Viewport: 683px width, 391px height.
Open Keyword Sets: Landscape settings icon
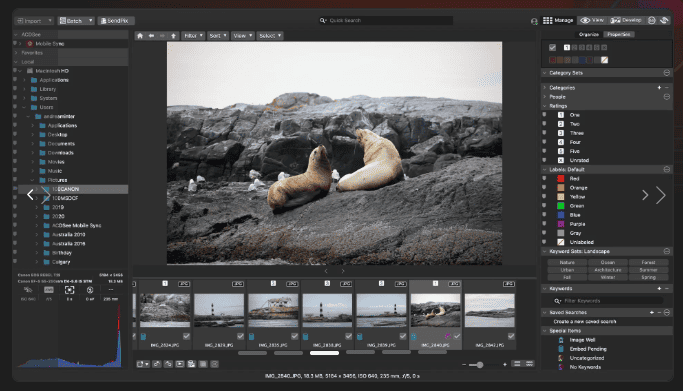tap(666, 251)
